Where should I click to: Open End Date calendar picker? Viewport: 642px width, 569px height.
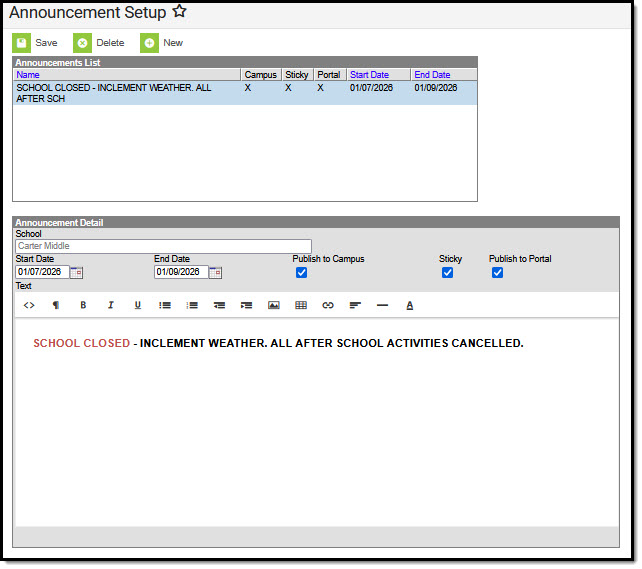click(x=215, y=273)
